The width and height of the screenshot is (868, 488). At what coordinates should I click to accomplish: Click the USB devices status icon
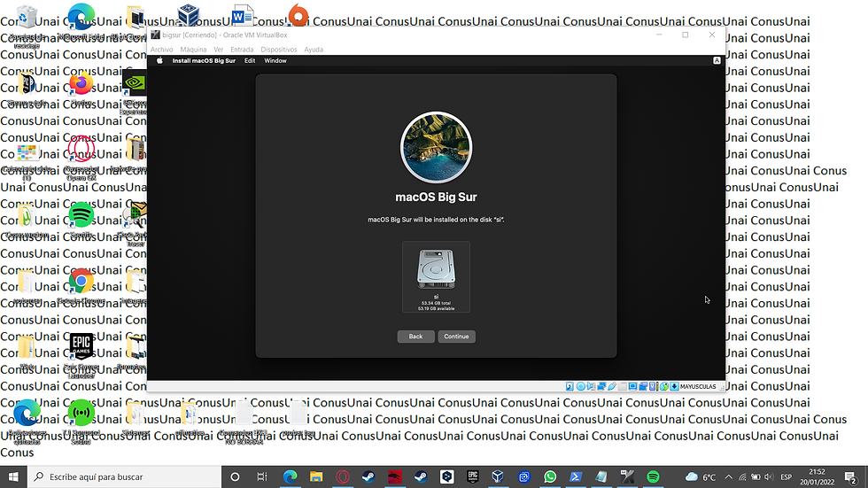coord(612,386)
